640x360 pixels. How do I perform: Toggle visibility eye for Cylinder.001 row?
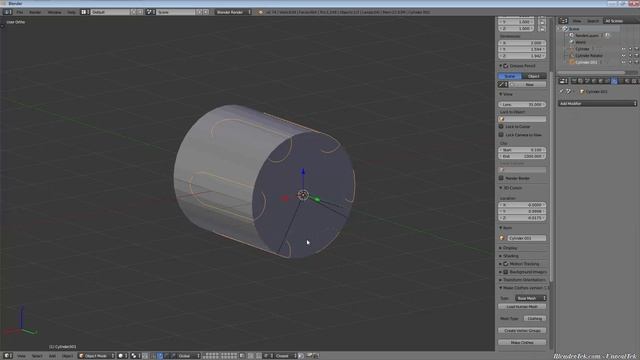pyautogui.click(x=623, y=62)
